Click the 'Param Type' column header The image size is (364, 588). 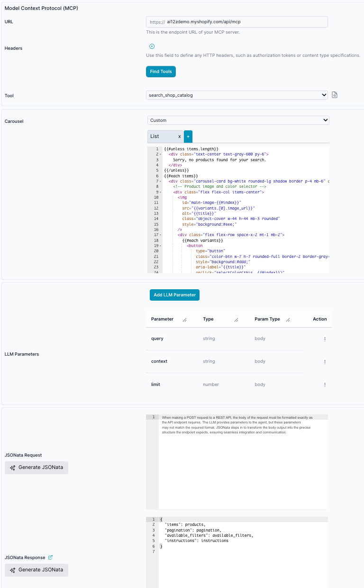pyautogui.click(x=267, y=319)
